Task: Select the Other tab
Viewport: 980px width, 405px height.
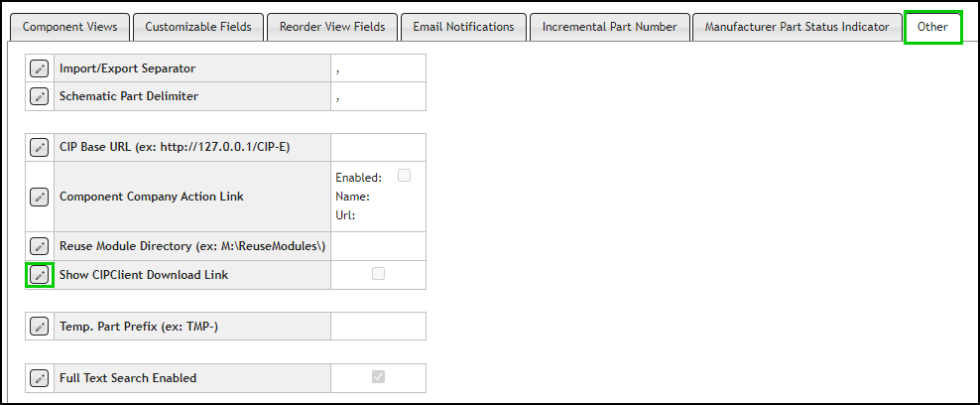Action: click(x=932, y=27)
